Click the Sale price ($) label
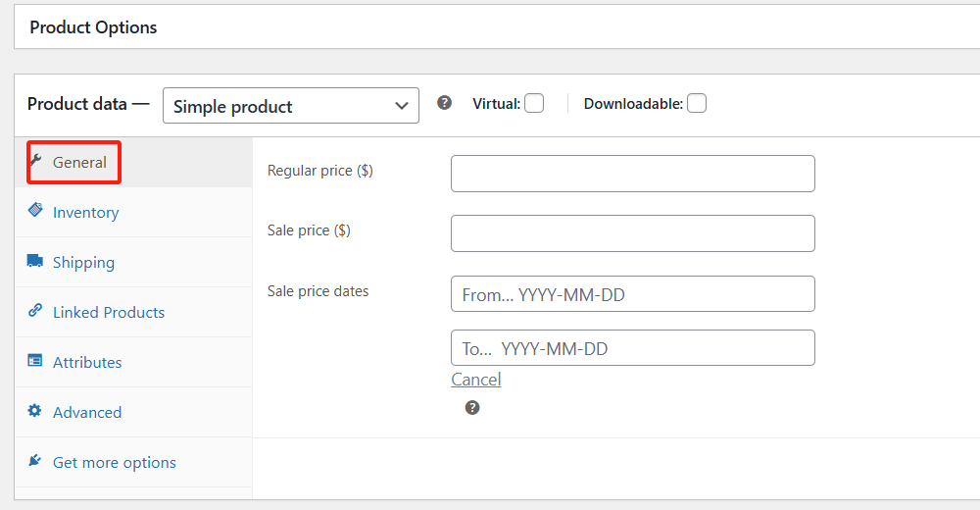Viewport: 980px width, 510px height. tap(309, 230)
